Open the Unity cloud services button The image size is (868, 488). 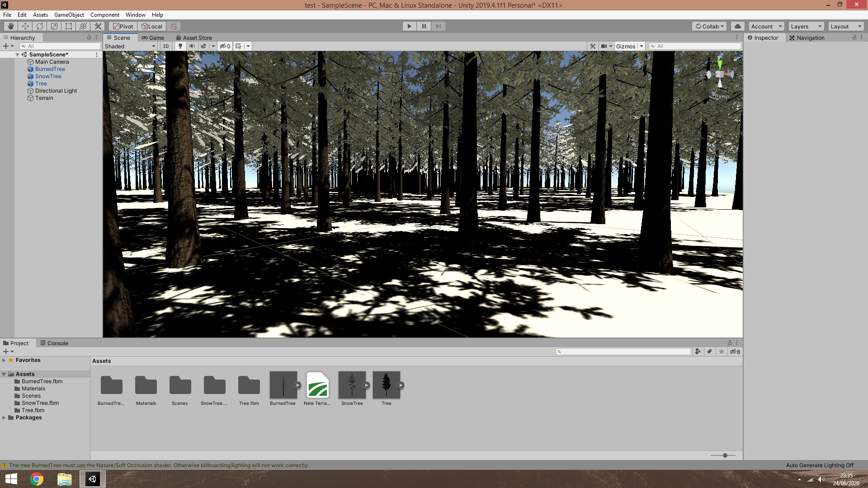click(738, 26)
